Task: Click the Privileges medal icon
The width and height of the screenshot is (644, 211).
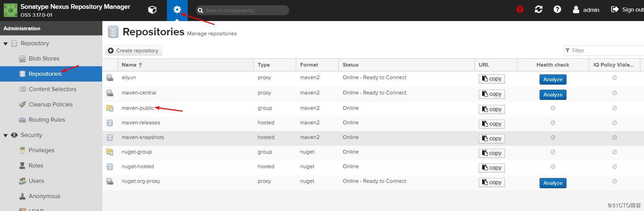Action: click(x=22, y=150)
